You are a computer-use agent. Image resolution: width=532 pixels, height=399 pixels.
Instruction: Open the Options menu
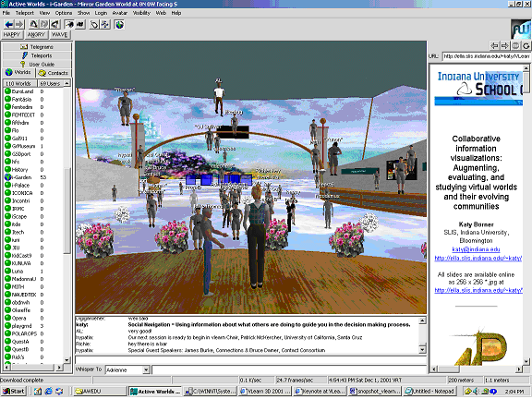pos(64,13)
